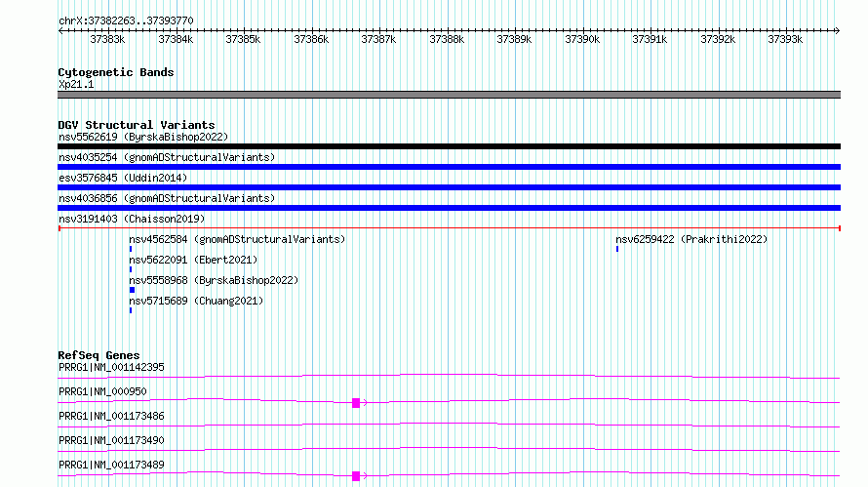
Task: Open variant nsv3191403 (Chaisson2019) label
Action: pos(132,219)
